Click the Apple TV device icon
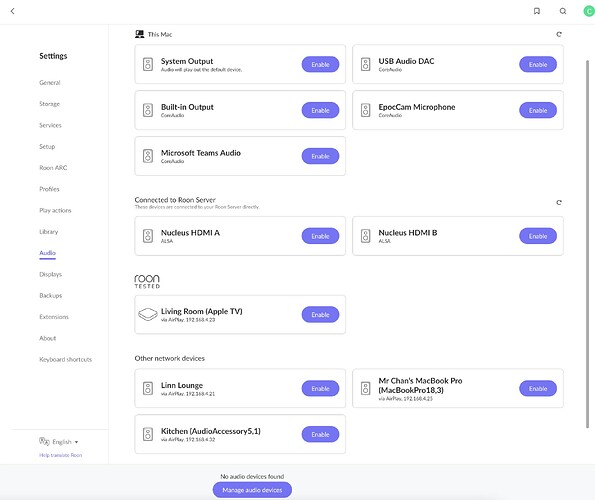This screenshot has height=500, width=595. (148, 314)
